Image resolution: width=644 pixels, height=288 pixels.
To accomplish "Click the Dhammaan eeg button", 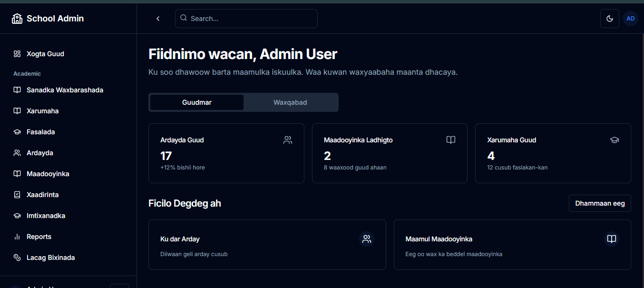I will click(x=600, y=203).
